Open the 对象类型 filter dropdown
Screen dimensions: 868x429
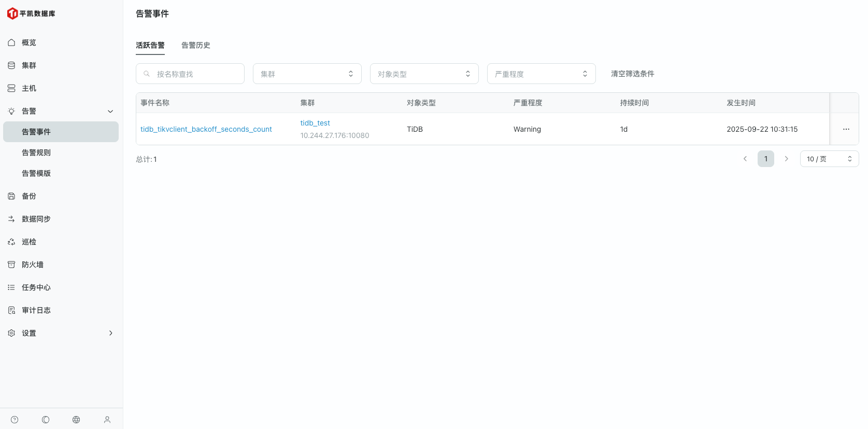(x=424, y=74)
